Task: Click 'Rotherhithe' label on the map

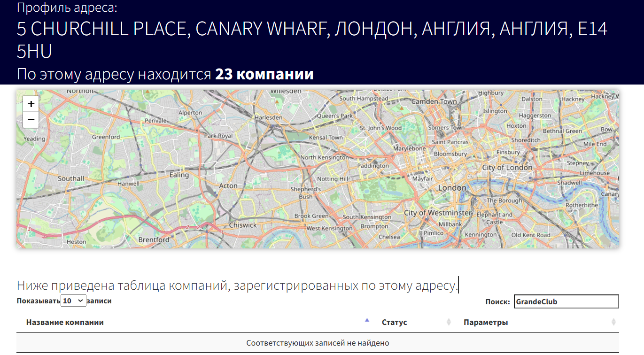Action: pyautogui.click(x=582, y=205)
